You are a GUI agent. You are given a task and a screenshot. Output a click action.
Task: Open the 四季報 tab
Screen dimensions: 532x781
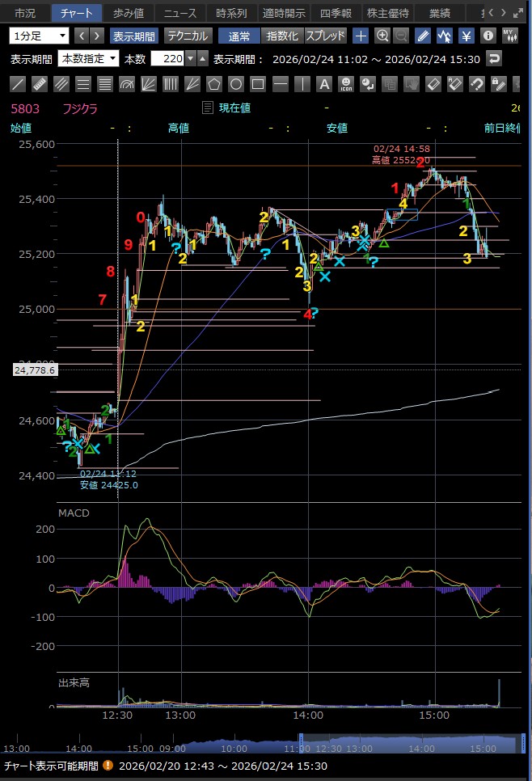[x=336, y=13]
